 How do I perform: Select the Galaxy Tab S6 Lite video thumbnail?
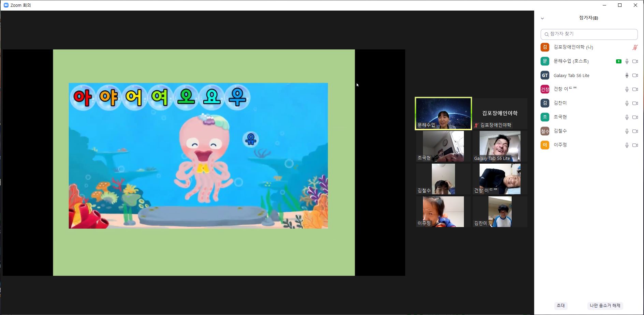pyautogui.click(x=500, y=146)
